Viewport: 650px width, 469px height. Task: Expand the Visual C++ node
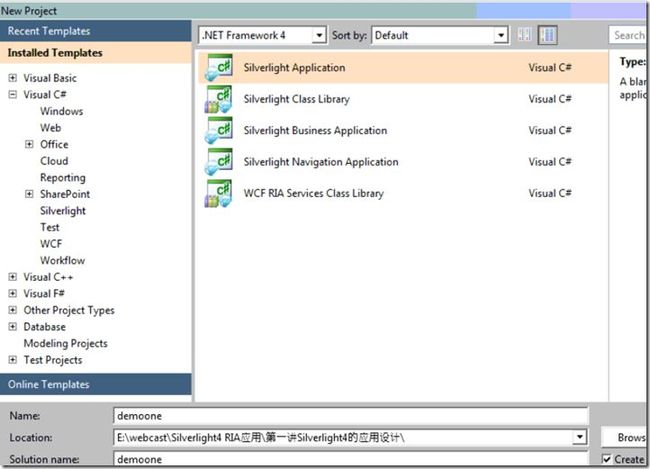[x=13, y=277]
